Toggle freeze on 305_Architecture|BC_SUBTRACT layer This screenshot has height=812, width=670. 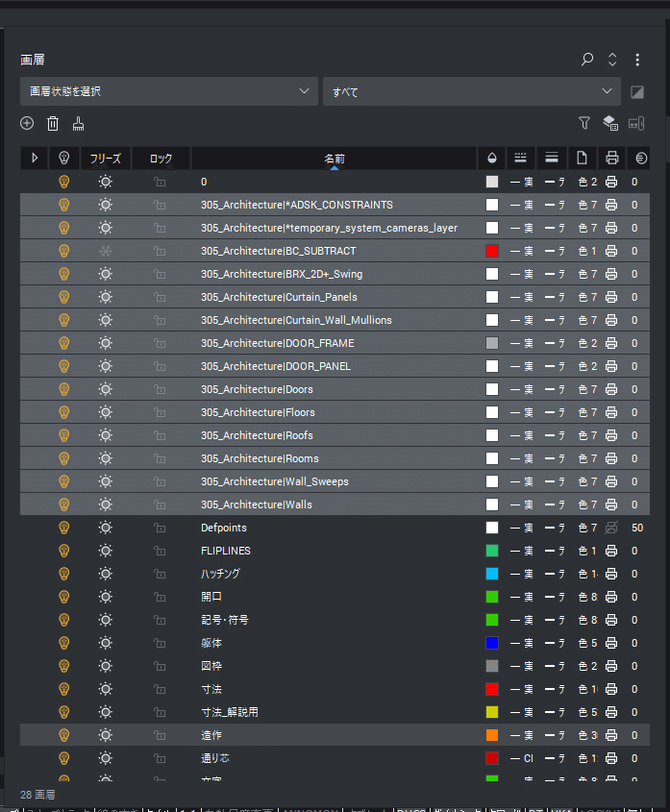(106, 251)
